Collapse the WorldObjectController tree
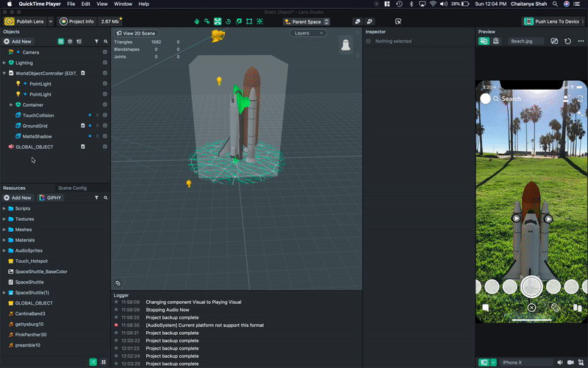The width and height of the screenshot is (588, 368). tap(4, 73)
